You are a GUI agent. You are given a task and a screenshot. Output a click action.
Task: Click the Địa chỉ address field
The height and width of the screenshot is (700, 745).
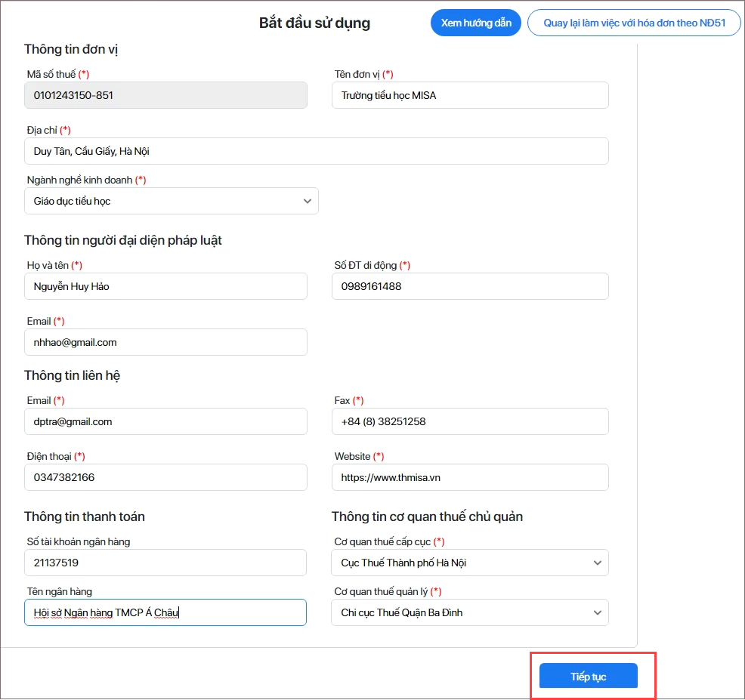click(x=316, y=151)
